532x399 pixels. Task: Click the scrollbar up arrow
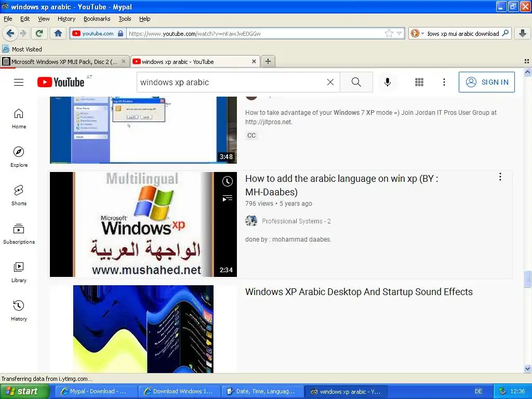(527, 72)
